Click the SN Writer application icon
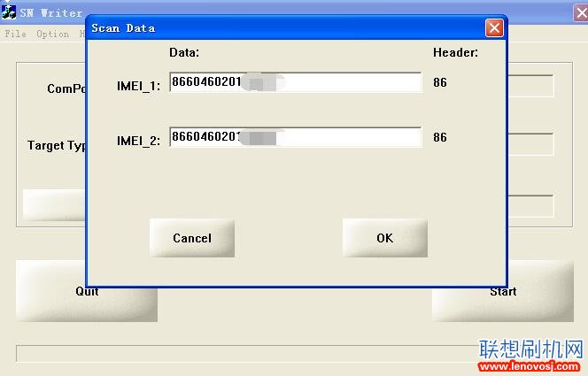This screenshot has width=588, height=376. pyautogui.click(x=8, y=12)
